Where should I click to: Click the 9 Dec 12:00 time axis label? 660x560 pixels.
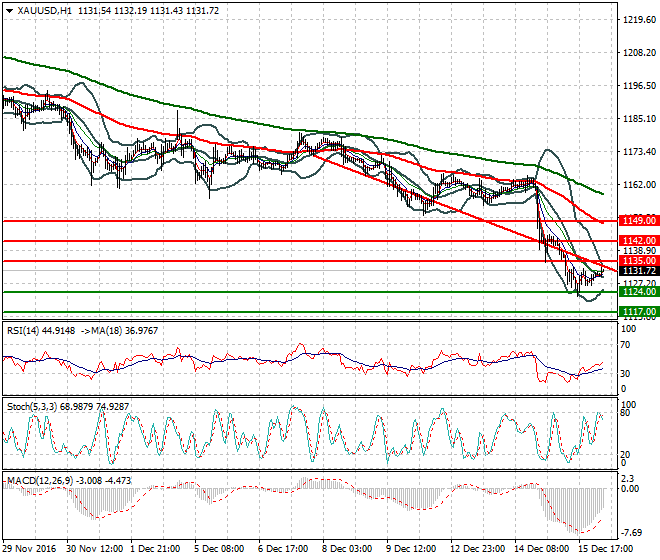pos(411,549)
